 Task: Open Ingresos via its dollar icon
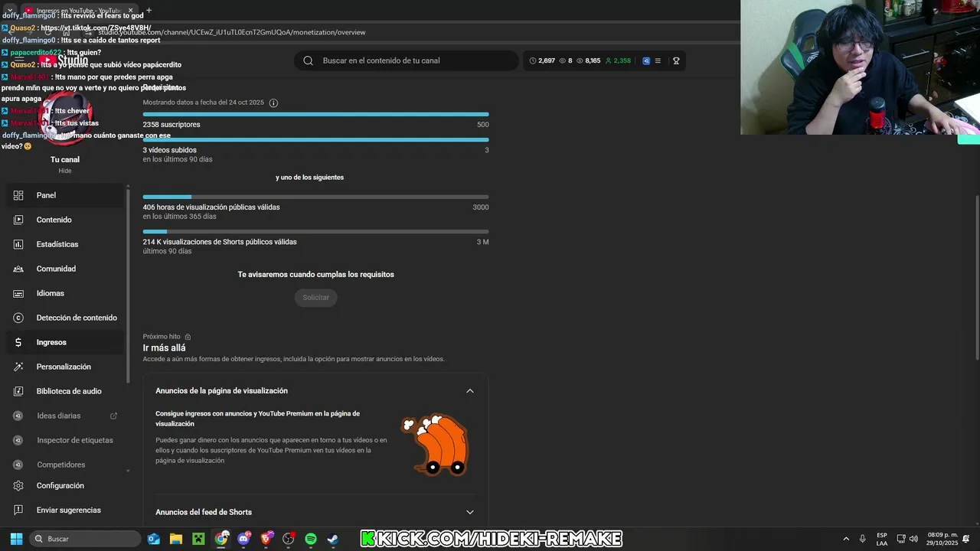[18, 342]
